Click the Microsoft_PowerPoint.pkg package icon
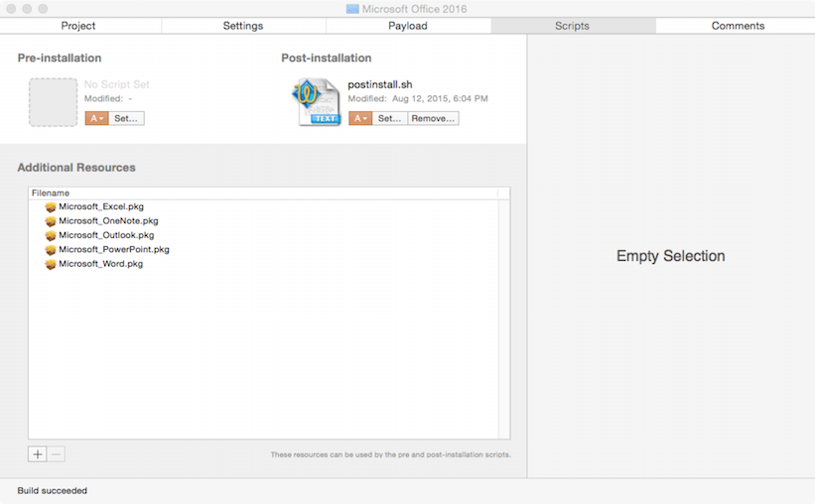 point(51,250)
